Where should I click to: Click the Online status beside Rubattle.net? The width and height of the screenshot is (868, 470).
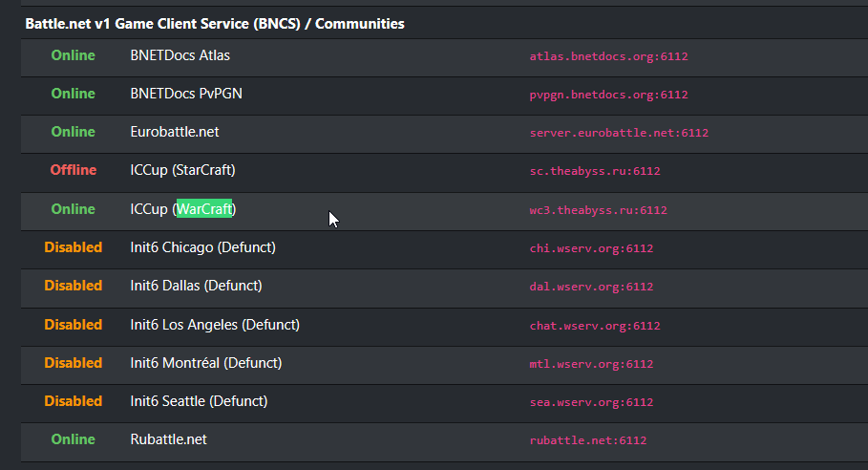[74, 439]
